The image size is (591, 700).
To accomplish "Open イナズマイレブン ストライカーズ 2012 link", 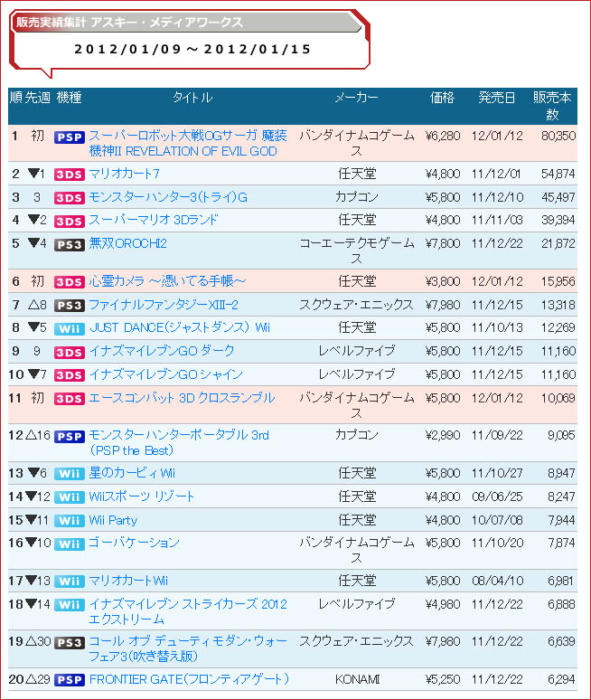I will pos(188,611).
